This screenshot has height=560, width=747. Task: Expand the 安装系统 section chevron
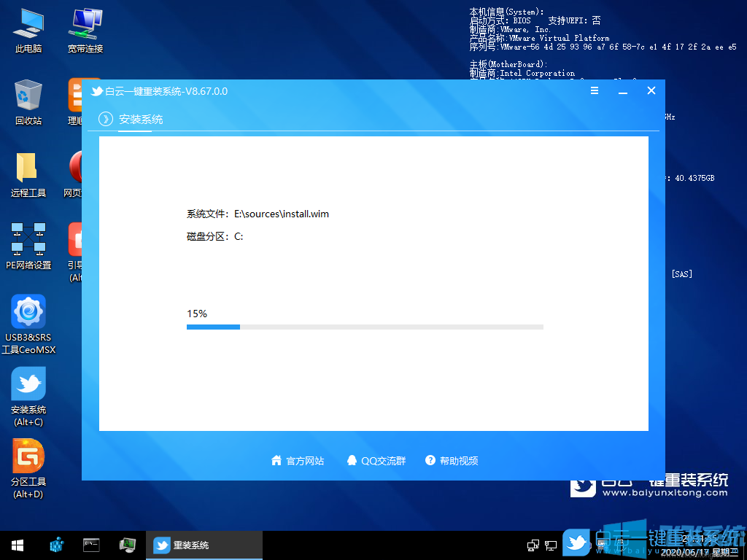(106, 118)
